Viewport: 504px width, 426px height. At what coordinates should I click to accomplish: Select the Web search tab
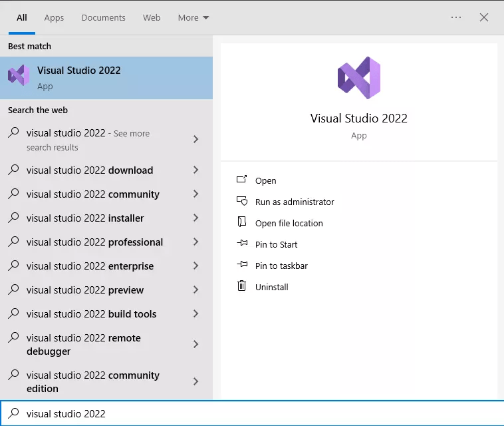point(152,17)
